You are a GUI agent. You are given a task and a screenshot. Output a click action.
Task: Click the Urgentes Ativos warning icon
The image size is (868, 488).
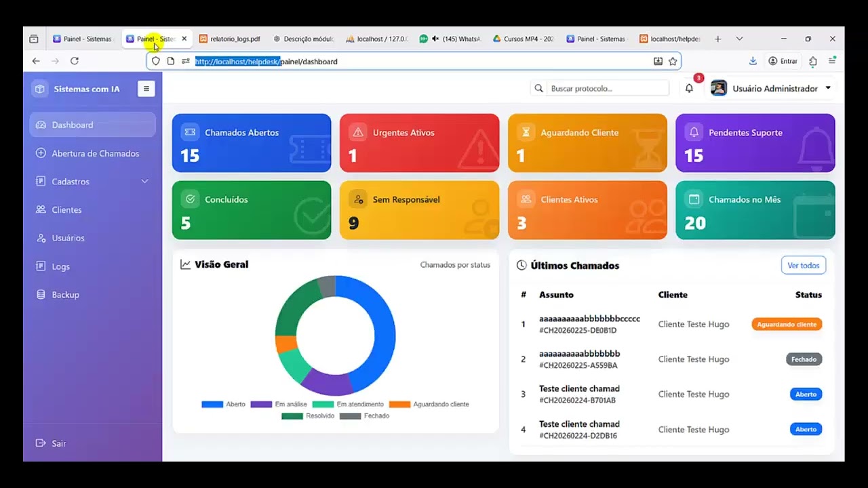point(358,132)
